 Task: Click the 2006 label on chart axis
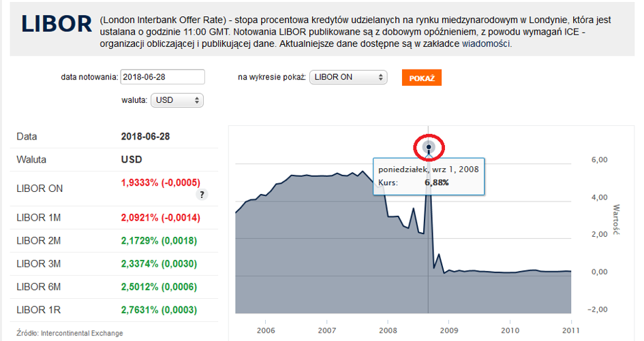[265, 330]
